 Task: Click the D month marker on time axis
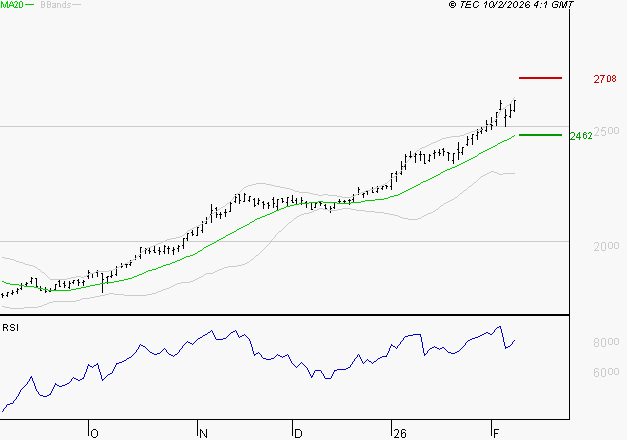point(298,434)
